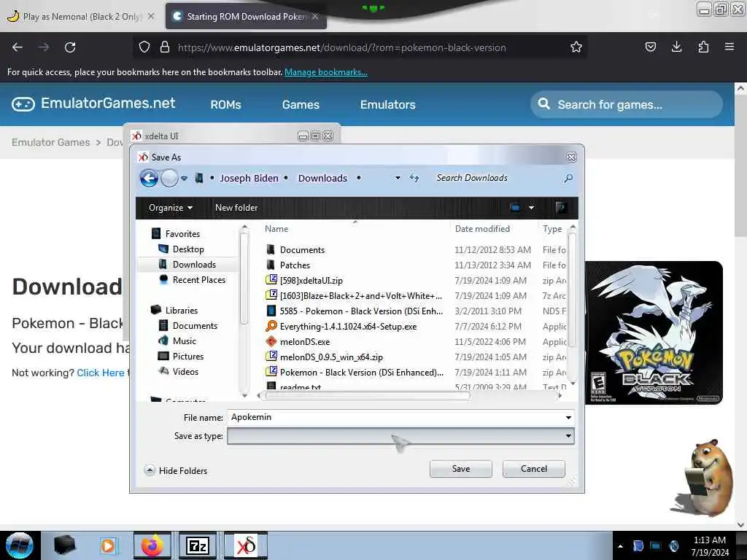Open the view options dropdown arrow
The image size is (747, 560).
(531, 208)
